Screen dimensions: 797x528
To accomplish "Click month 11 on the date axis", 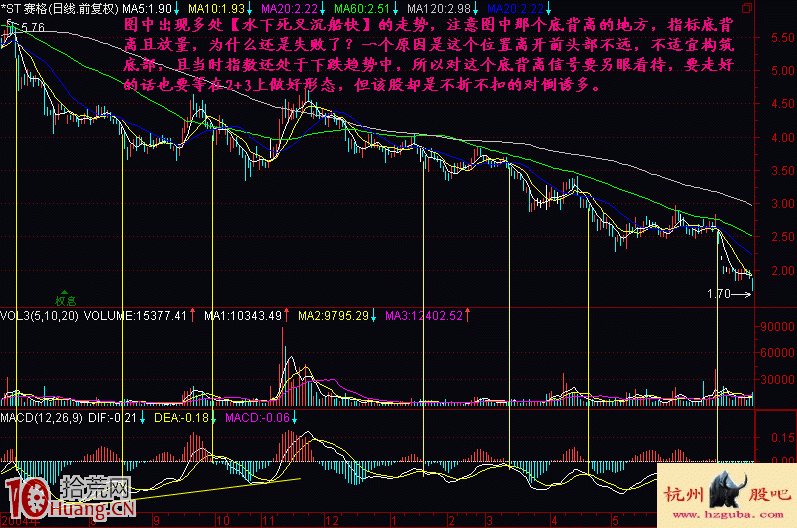I will pyautogui.click(x=269, y=521).
